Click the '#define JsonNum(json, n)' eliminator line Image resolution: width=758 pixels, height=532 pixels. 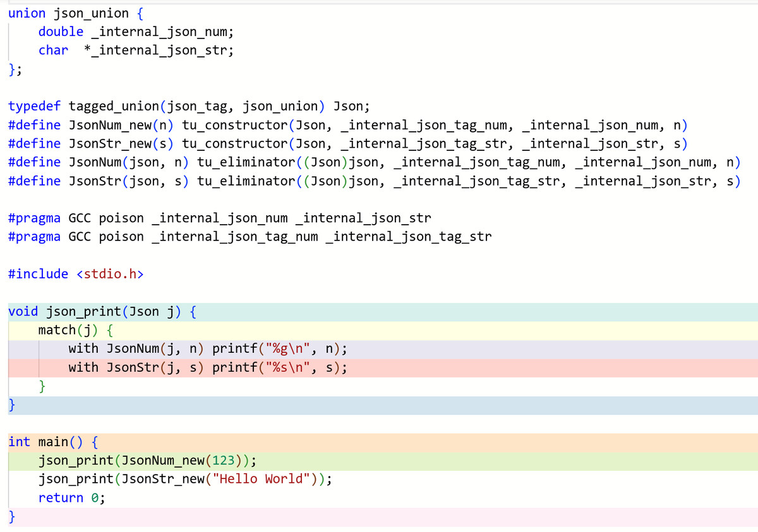point(374,162)
